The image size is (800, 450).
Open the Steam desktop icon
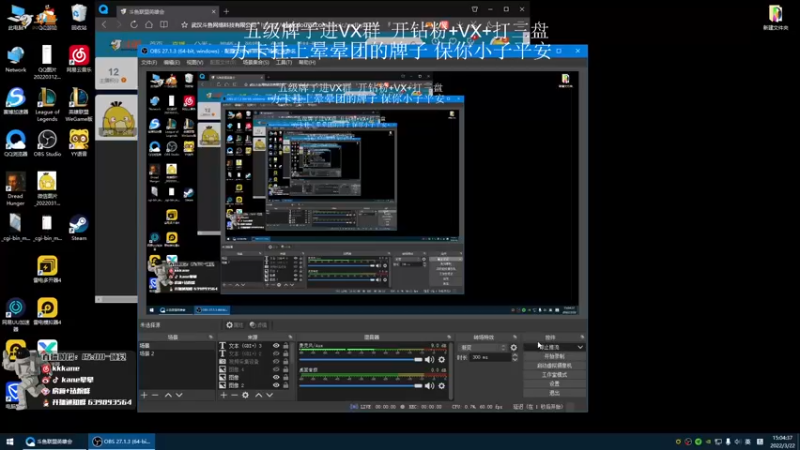click(79, 228)
